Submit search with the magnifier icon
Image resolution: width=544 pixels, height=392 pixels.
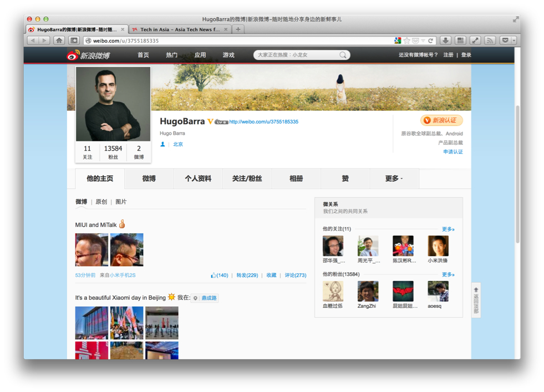pos(343,55)
